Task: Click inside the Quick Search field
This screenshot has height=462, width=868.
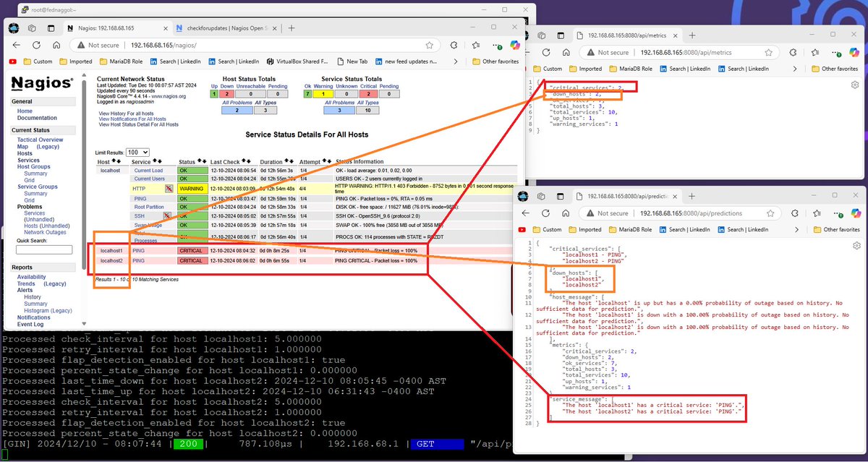Action: tap(44, 250)
